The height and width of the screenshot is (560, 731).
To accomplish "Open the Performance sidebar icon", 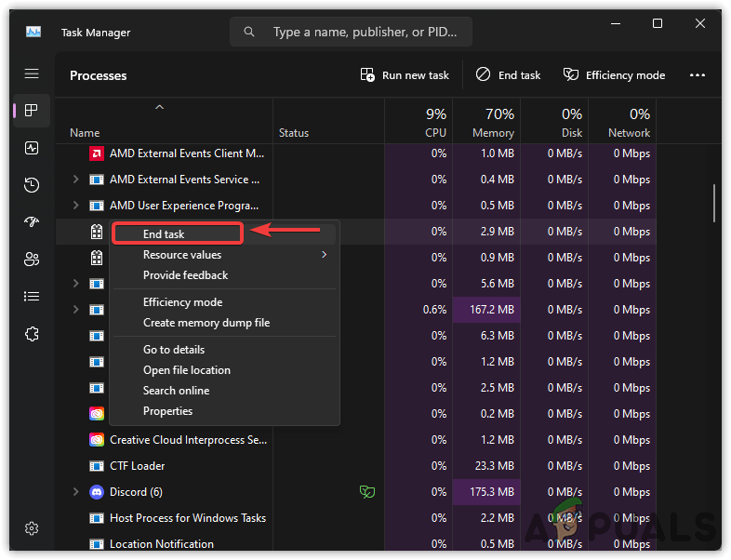I will [x=32, y=148].
